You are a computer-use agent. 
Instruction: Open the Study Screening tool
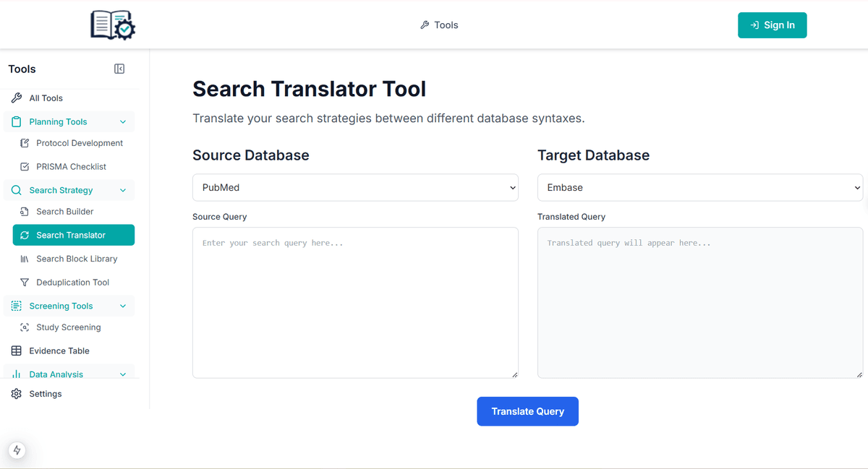coord(68,327)
